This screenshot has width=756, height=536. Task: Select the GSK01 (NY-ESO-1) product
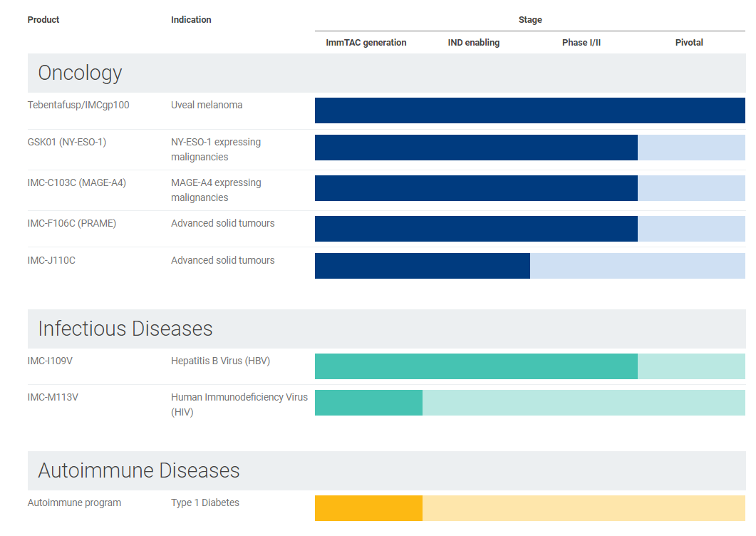(66, 142)
